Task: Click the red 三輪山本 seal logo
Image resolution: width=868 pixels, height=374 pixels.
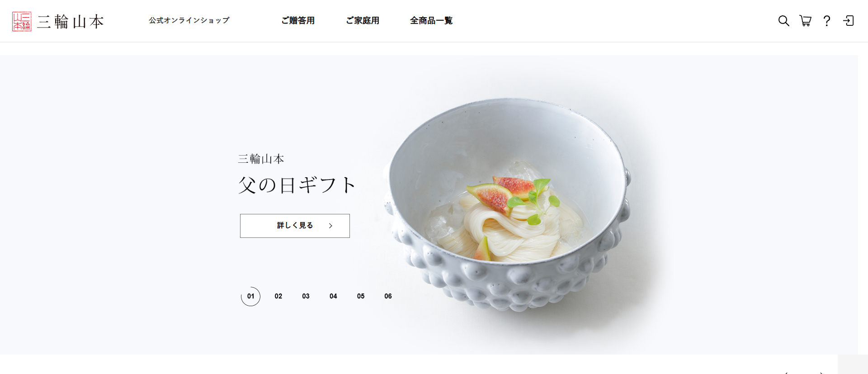Action: (22, 21)
